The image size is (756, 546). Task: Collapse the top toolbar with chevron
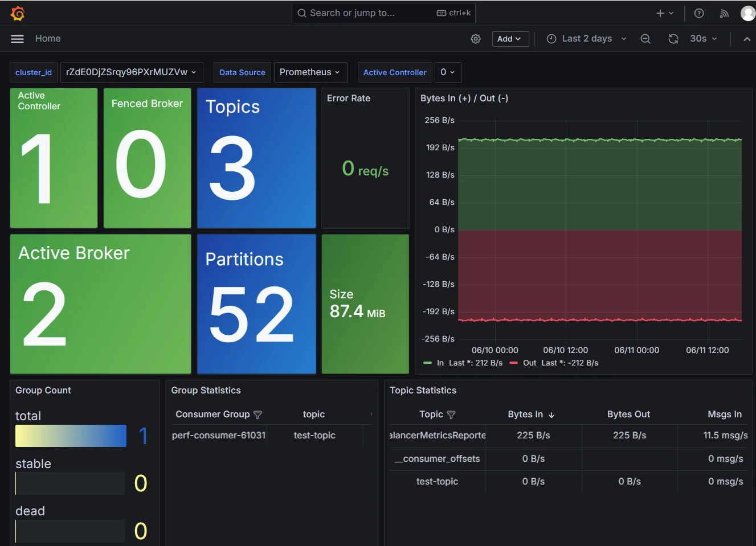click(747, 39)
